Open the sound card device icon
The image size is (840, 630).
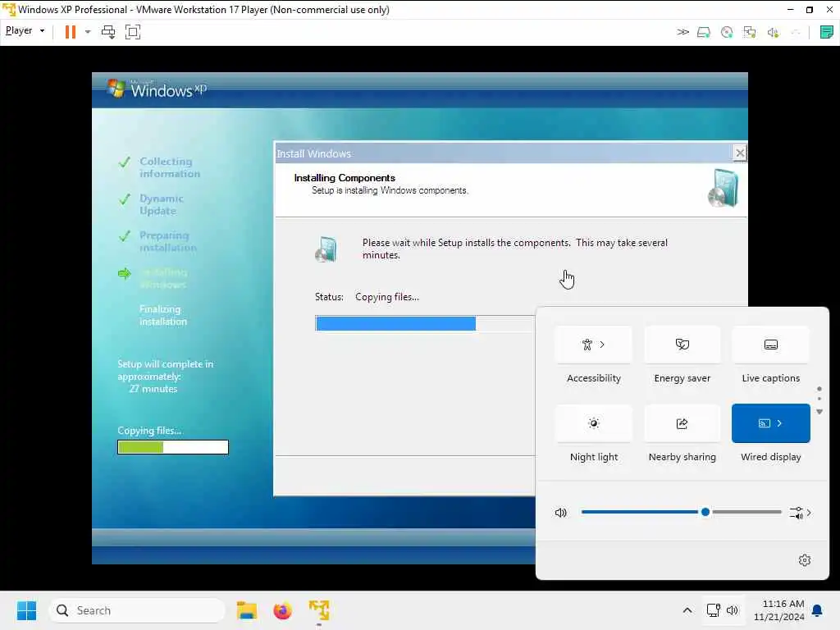[773, 33]
